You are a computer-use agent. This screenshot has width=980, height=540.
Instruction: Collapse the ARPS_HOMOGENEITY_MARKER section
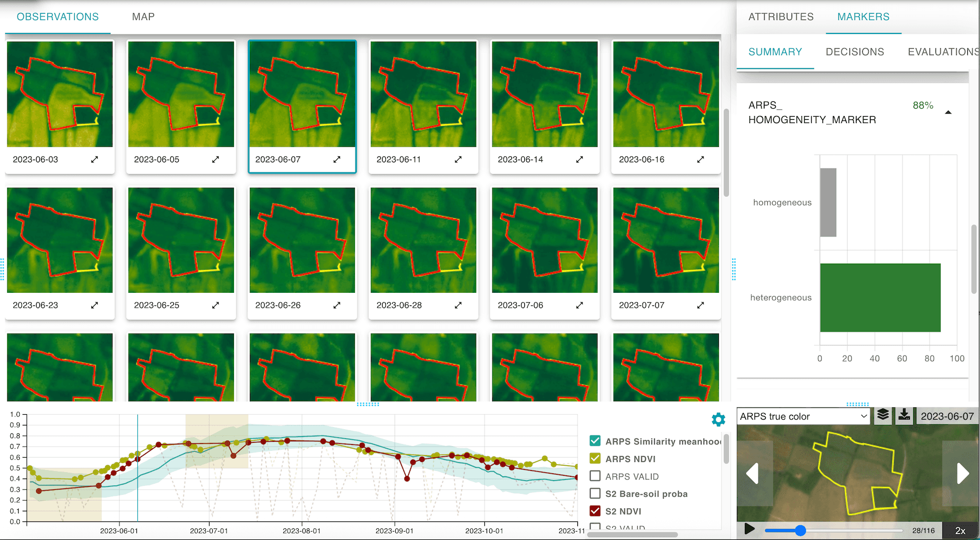tap(948, 112)
